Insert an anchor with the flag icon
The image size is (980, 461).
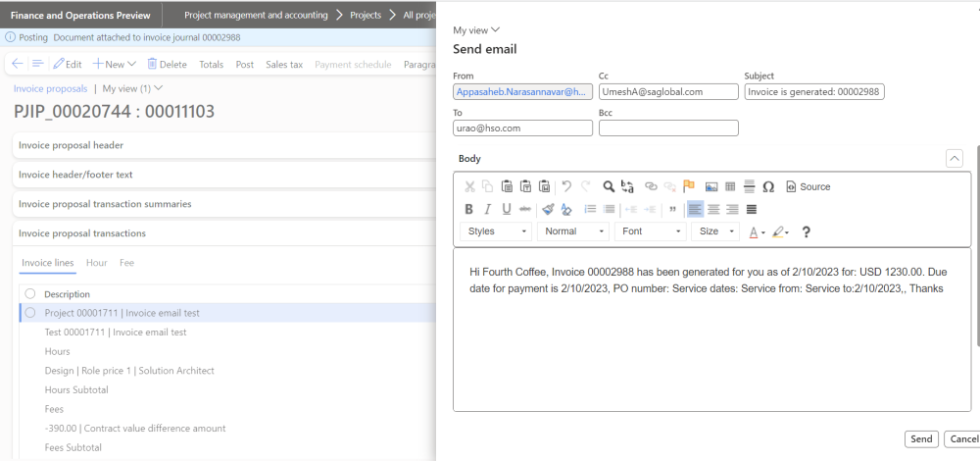tap(689, 186)
